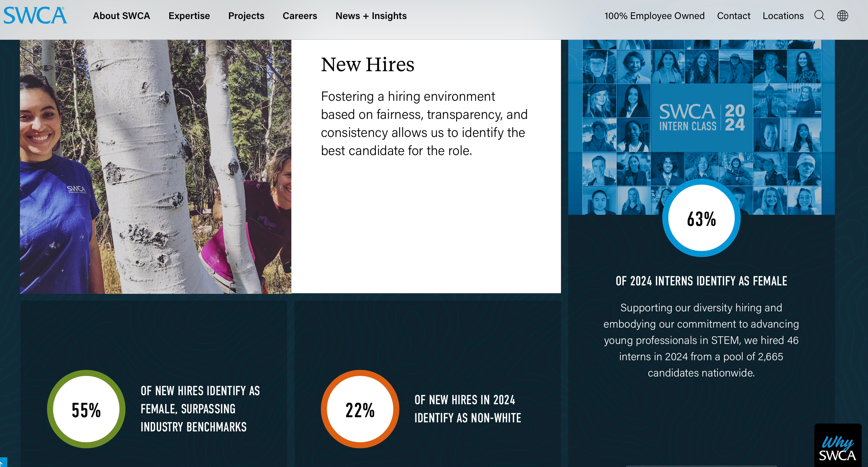Expand the Expertise navigation menu

(189, 16)
